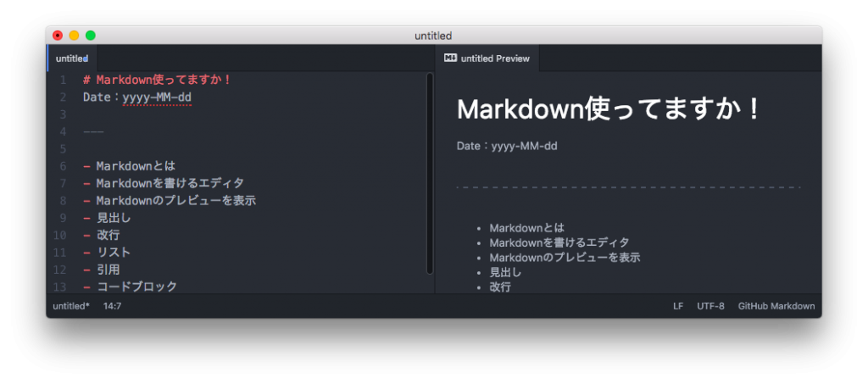Click the modified dot on untitled tab
The image size is (868, 384).
86,58
